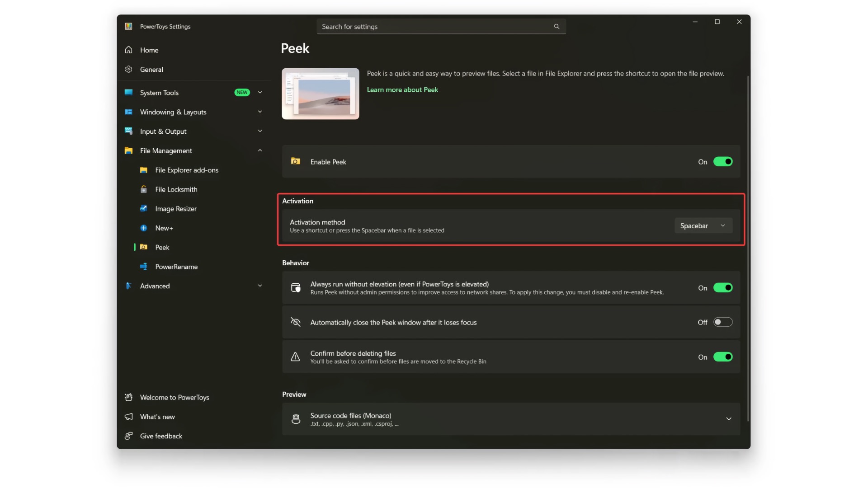868x488 pixels.
Task: Select Home in the navigation pane
Action: click(x=149, y=50)
